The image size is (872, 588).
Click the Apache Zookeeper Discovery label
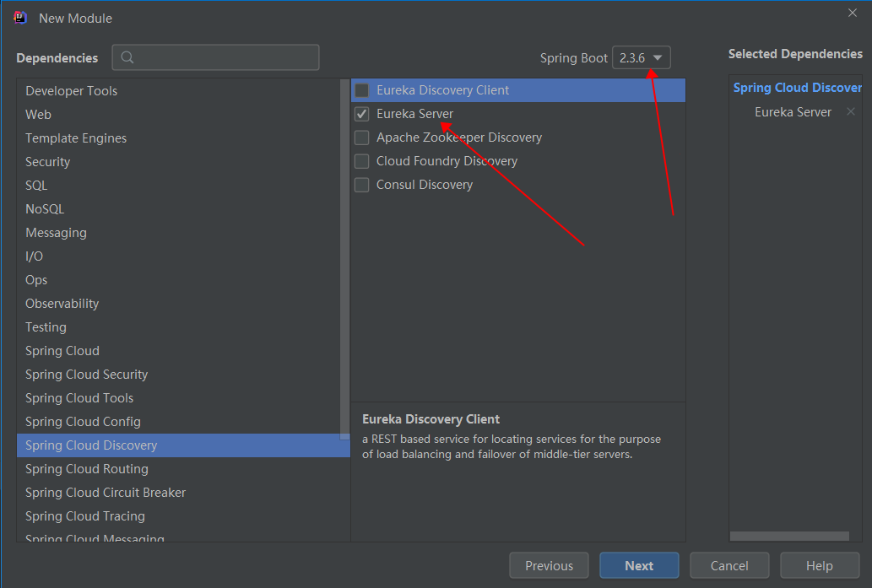point(459,138)
